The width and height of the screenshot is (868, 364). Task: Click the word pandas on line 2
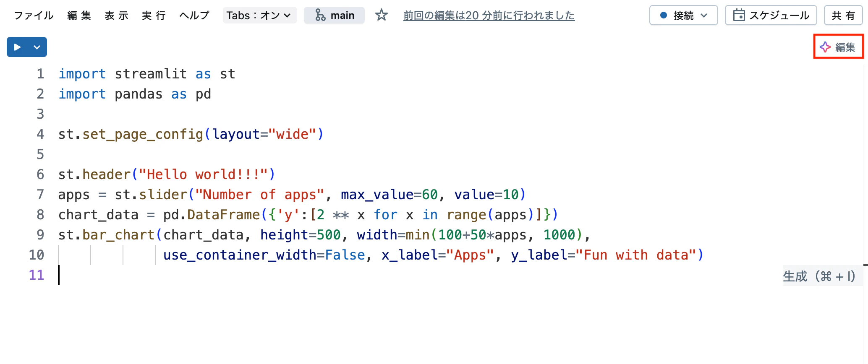pyautogui.click(x=139, y=94)
